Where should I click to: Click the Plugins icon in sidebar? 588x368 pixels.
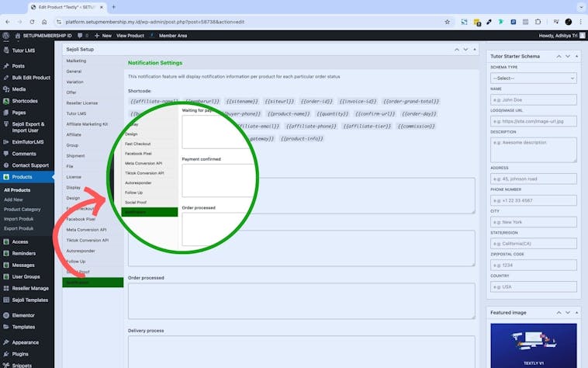(6, 353)
